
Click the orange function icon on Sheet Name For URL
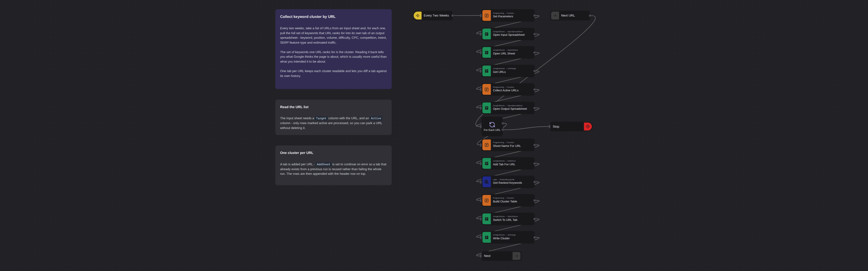coord(487,145)
